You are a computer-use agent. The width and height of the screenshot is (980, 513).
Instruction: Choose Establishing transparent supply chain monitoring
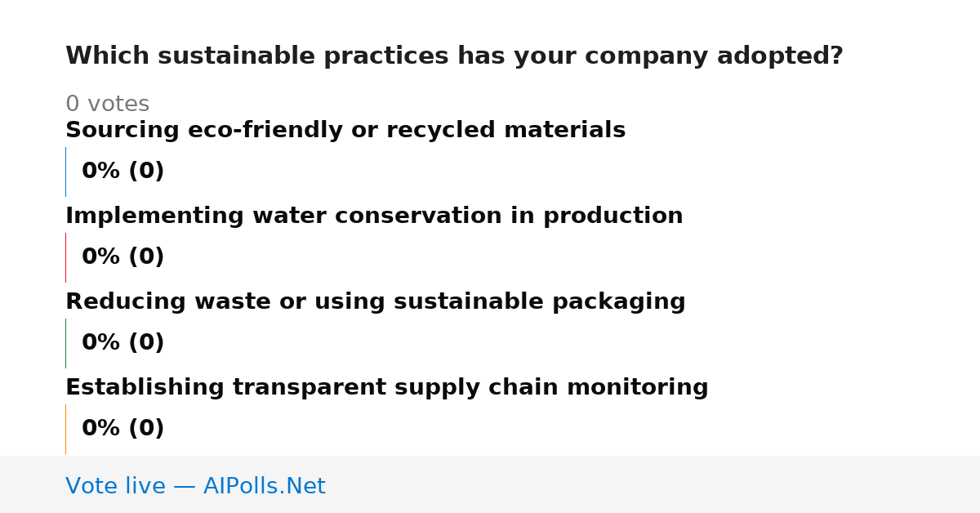point(387,388)
